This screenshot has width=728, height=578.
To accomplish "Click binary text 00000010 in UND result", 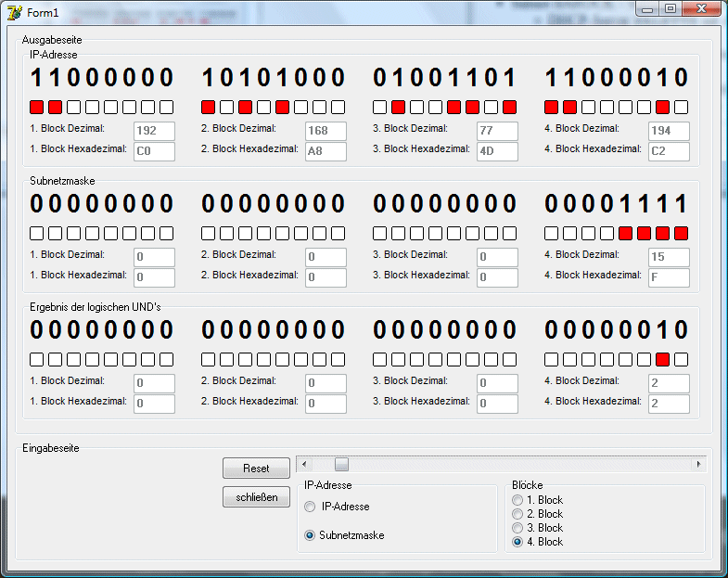I will [x=616, y=329].
